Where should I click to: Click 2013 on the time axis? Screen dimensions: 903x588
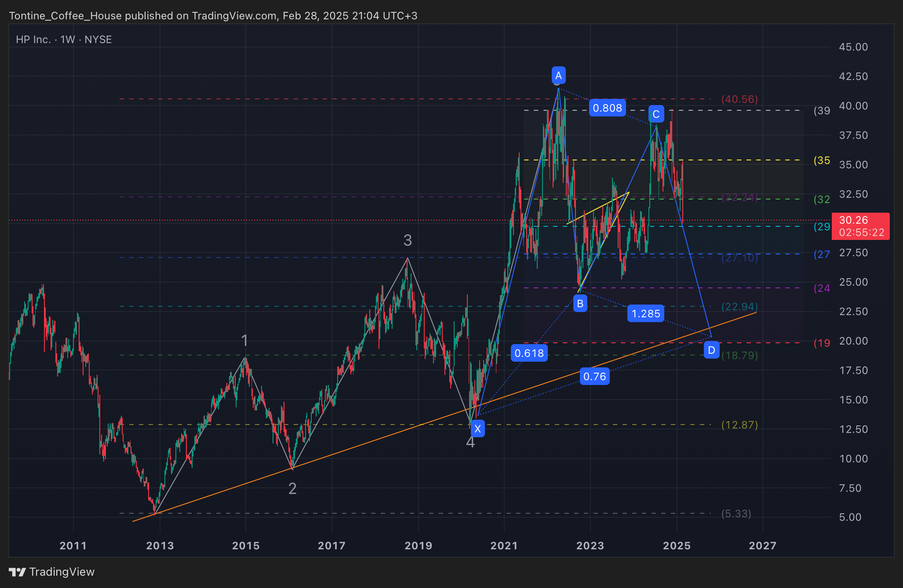160,546
